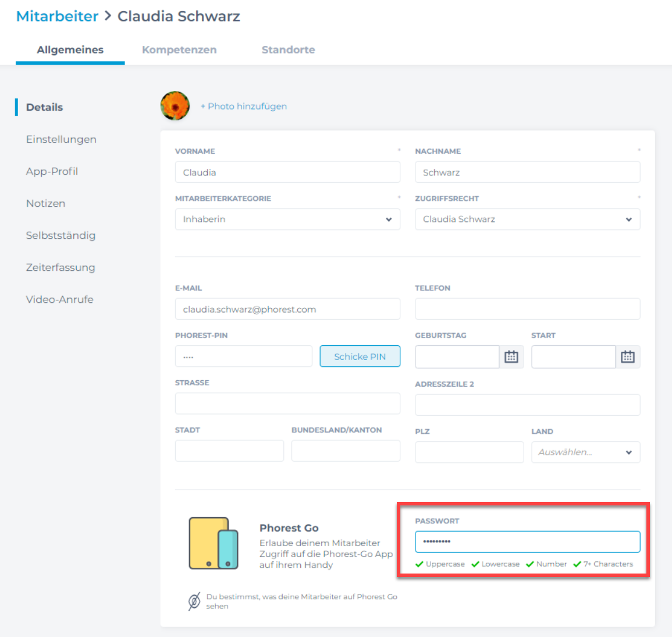Open Video-Anrufe in the sidebar
Viewport: 672px width, 637px height.
tap(59, 299)
